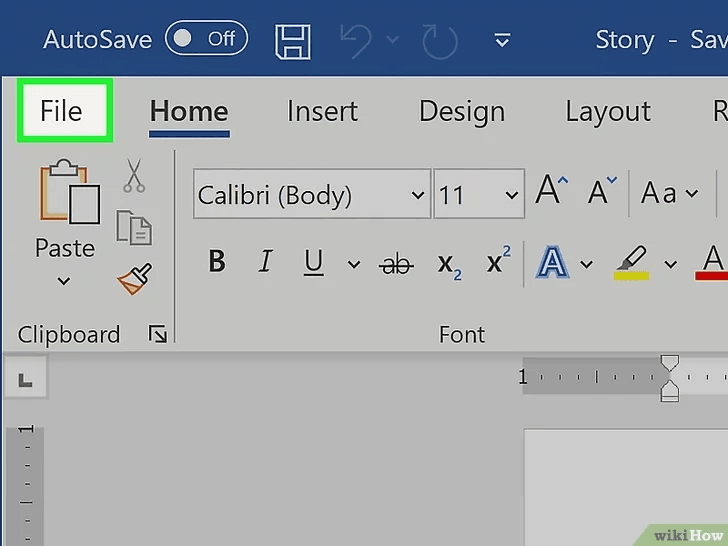Viewport: 728px width, 546px height.
Task: Click the first line indent marker on ruler
Action: pyautogui.click(x=670, y=363)
